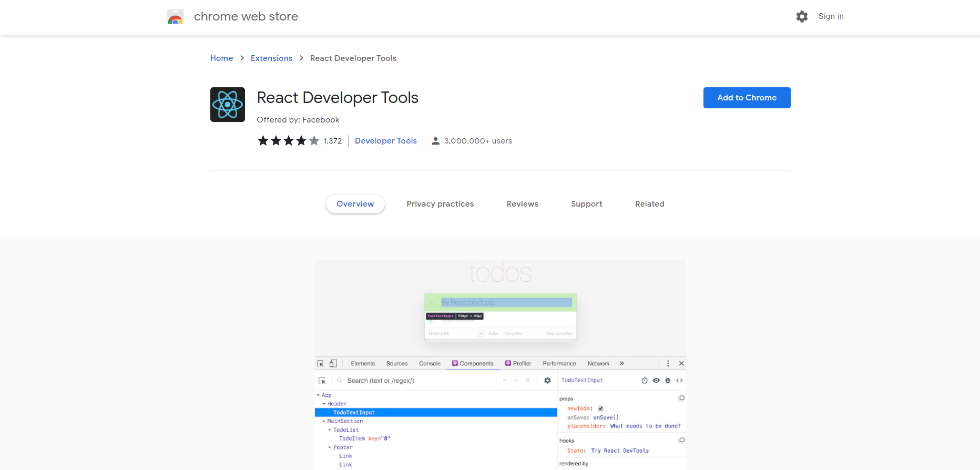
Task: Click the chrome web store title text
Action: [246, 17]
